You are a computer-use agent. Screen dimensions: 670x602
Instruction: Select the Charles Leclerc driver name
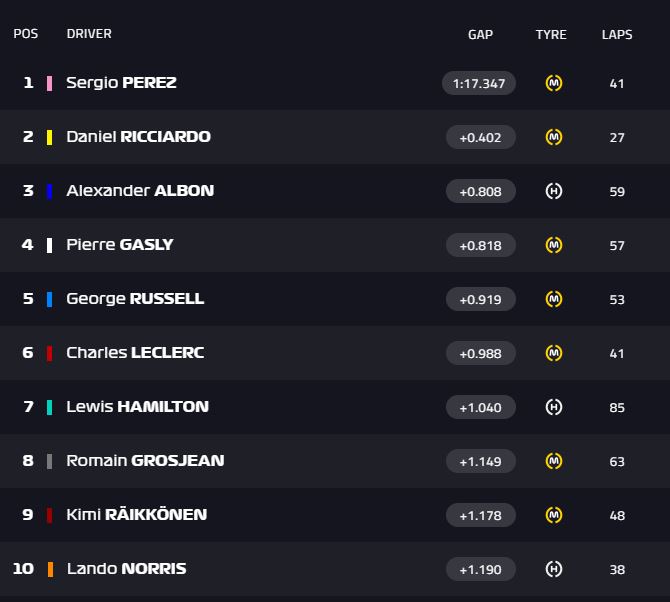coord(135,353)
